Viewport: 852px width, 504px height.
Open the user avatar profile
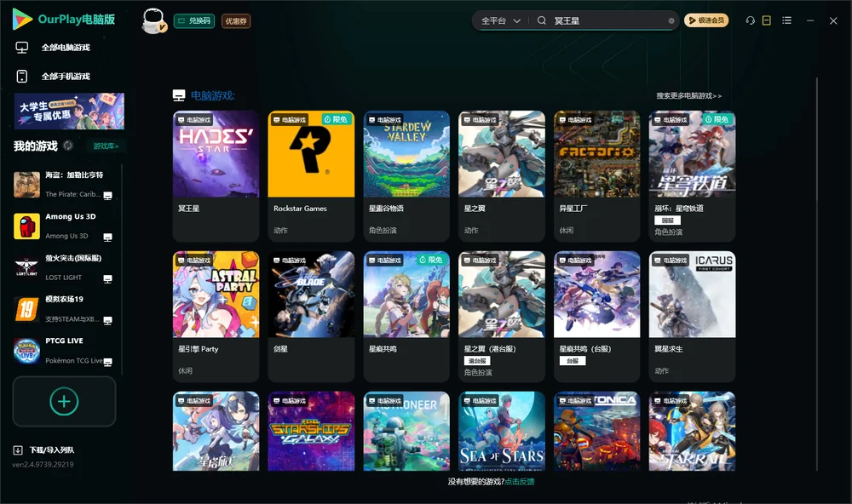tap(153, 21)
